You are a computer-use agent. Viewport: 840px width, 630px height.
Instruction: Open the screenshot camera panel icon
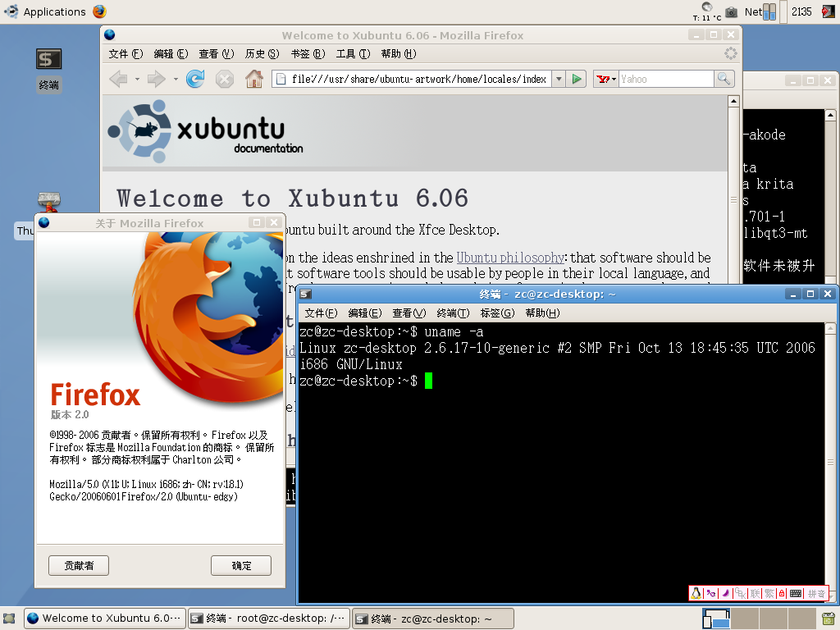(x=731, y=11)
